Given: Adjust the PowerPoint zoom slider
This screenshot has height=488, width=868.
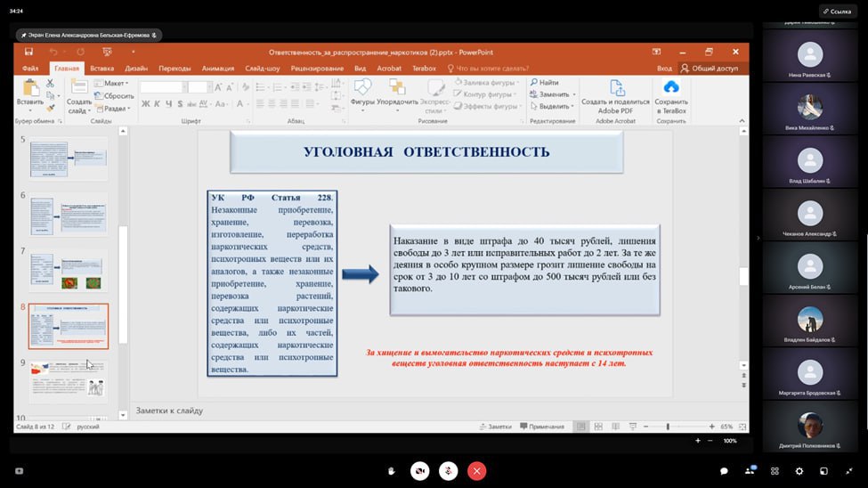Looking at the screenshot, I should click(668, 427).
